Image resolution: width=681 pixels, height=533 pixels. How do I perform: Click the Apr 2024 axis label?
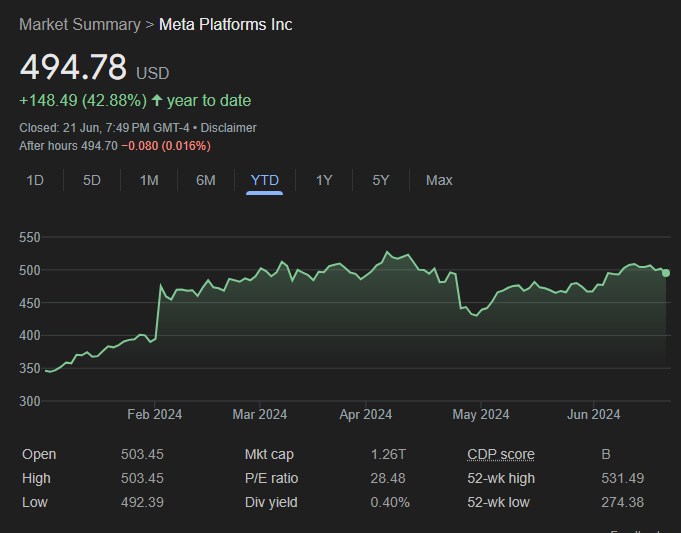[366, 414]
